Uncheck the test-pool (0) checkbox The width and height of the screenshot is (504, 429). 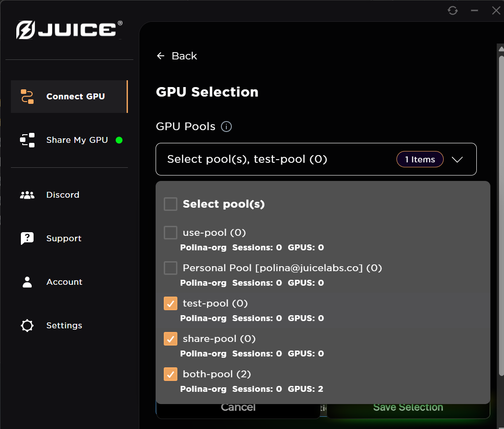coord(171,303)
